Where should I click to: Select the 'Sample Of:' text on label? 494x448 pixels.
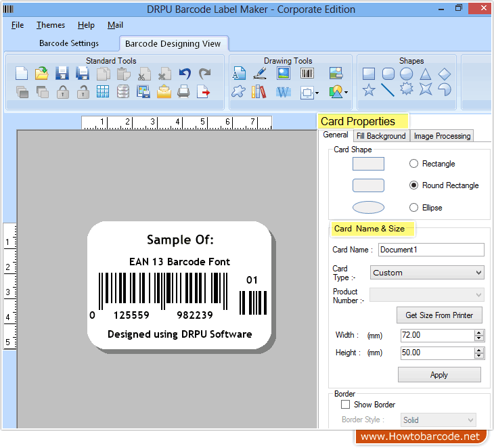point(180,240)
